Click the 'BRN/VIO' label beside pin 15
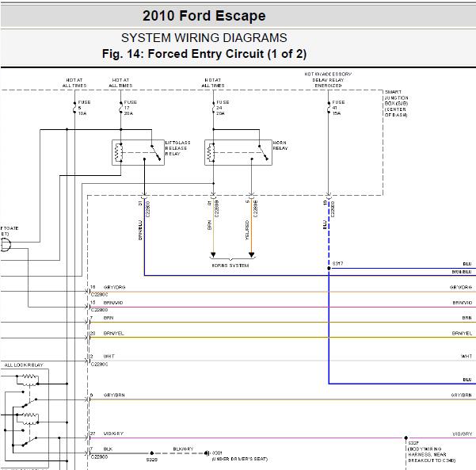 (x=113, y=303)
